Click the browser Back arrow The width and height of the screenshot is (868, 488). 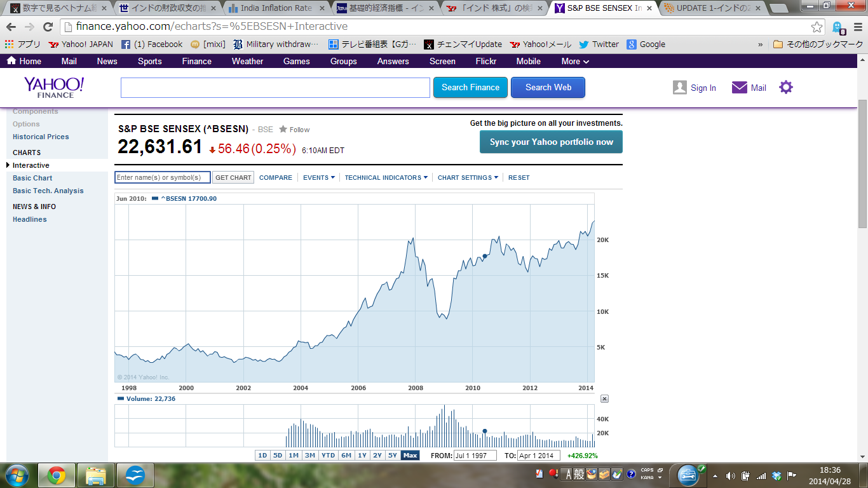pyautogui.click(x=11, y=27)
